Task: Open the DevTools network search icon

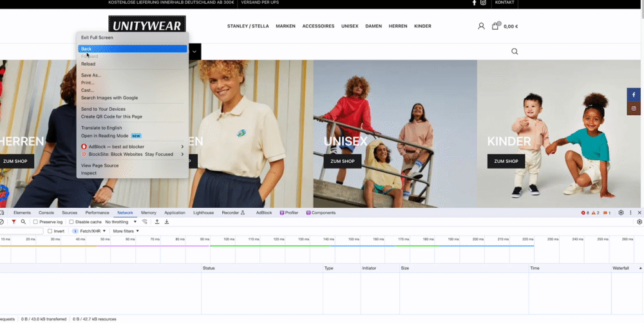Action: click(x=23, y=221)
